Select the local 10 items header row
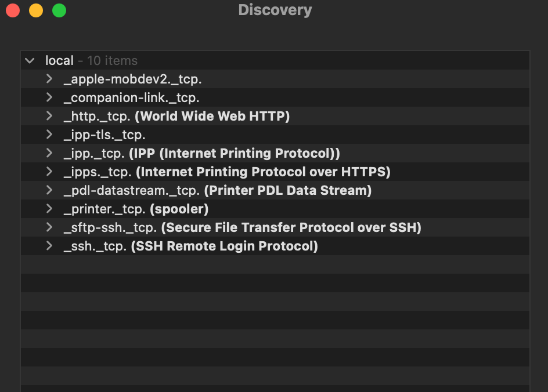The image size is (548, 392). coord(275,60)
